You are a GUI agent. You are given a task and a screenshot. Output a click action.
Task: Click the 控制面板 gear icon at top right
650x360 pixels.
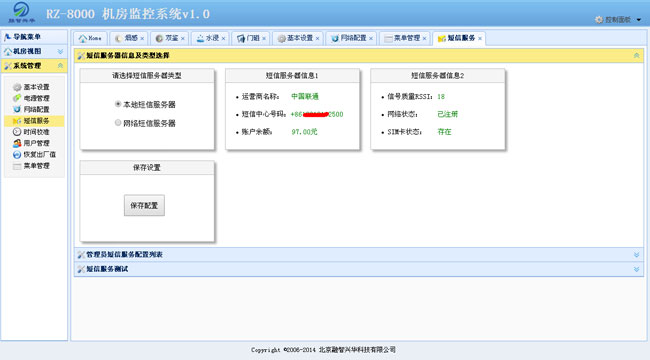[599, 19]
